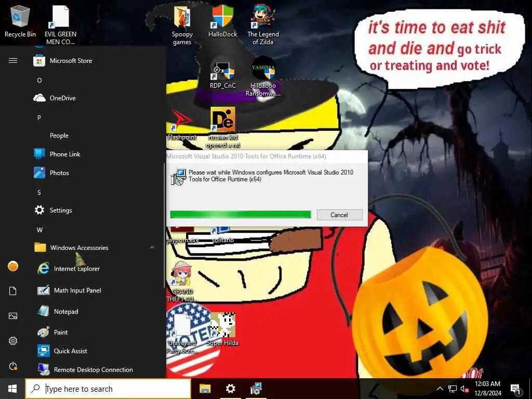
Task: Open the People app entry
Action: tap(59, 136)
